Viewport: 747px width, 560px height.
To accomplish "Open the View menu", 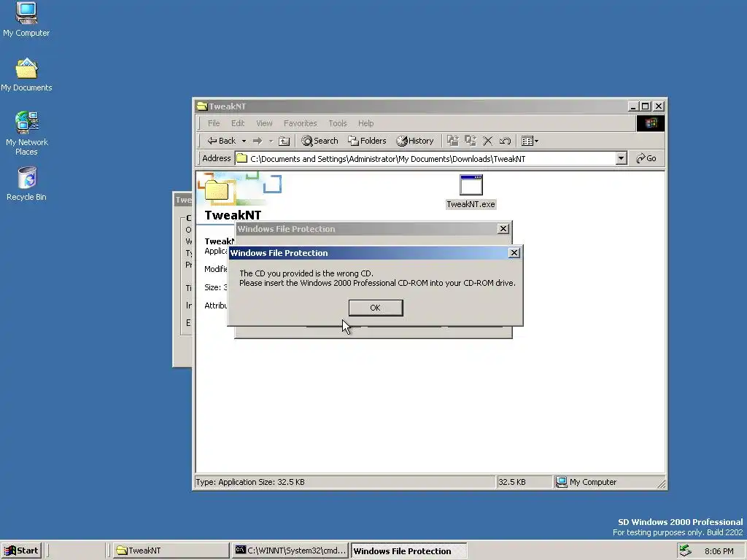I will pos(264,123).
